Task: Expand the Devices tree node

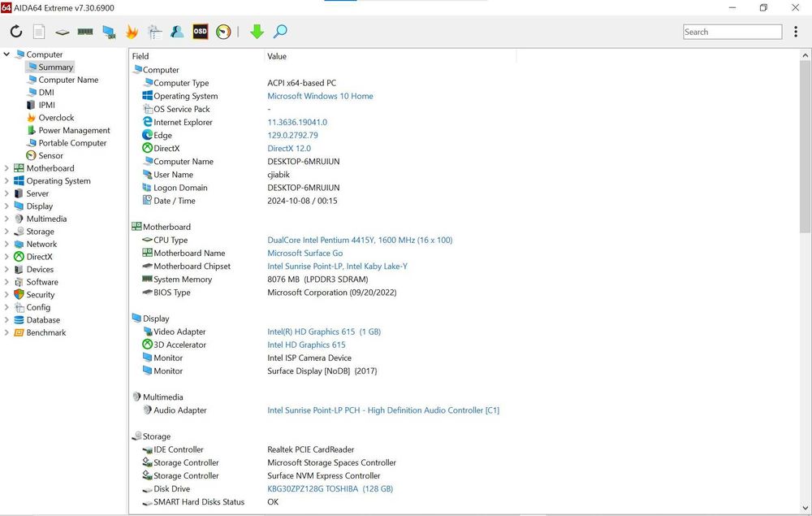Action: point(6,270)
